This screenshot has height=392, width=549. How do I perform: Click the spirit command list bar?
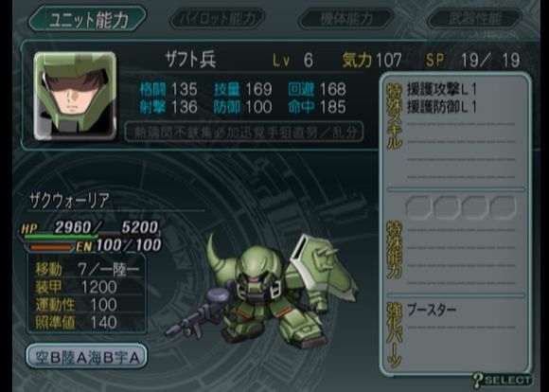tap(244, 132)
